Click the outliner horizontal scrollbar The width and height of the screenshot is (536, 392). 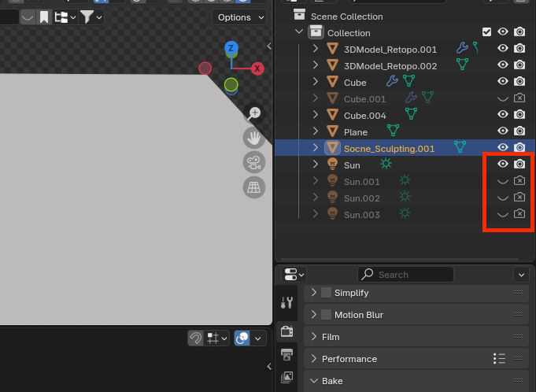[x=399, y=260]
